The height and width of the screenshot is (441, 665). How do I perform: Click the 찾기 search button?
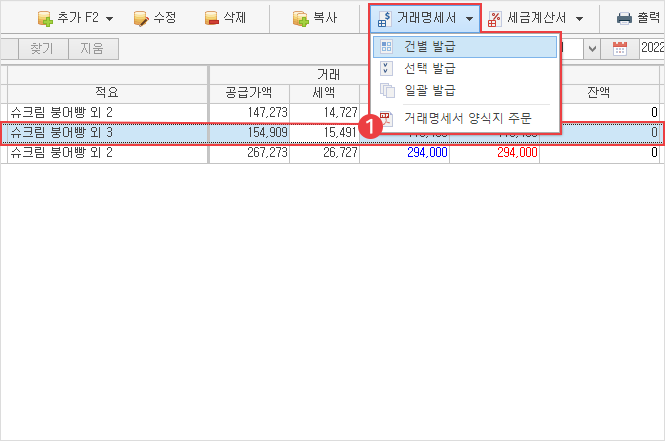pyautogui.click(x=42, y=49)
